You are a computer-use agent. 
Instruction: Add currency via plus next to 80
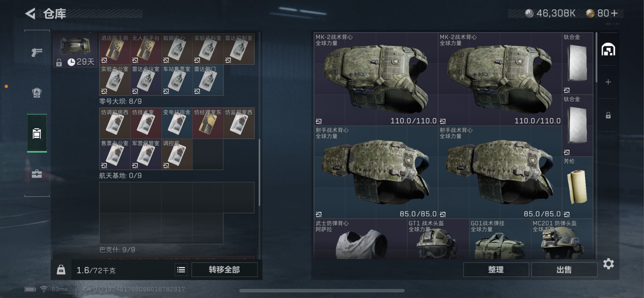click(x=615, y=13)
